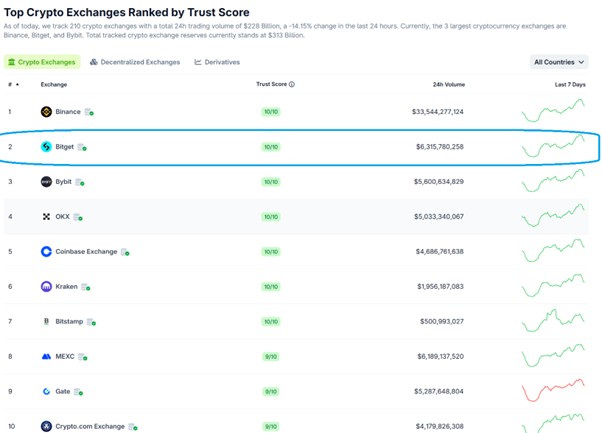This screenshot has width=602, height=433.
Task: Open the Binance exchange link
Action: [x=68, y=112]
